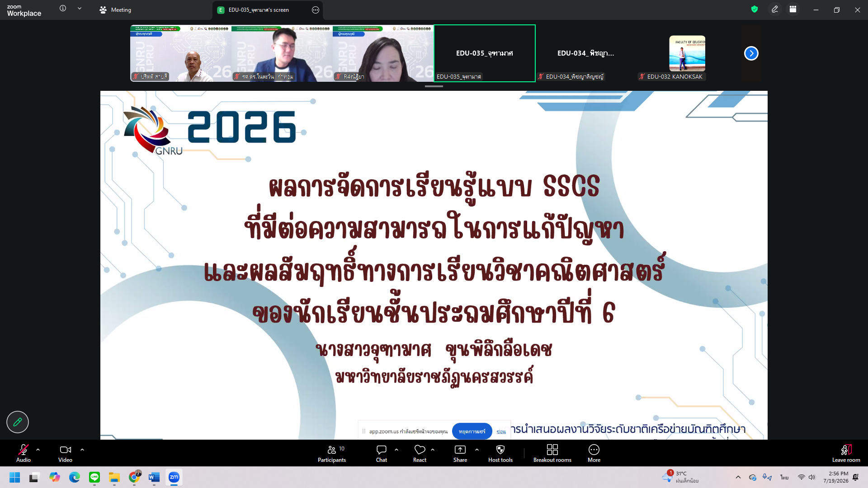Expand the video options caret
The height and width of the screenshot is (488, 868).
82,450
